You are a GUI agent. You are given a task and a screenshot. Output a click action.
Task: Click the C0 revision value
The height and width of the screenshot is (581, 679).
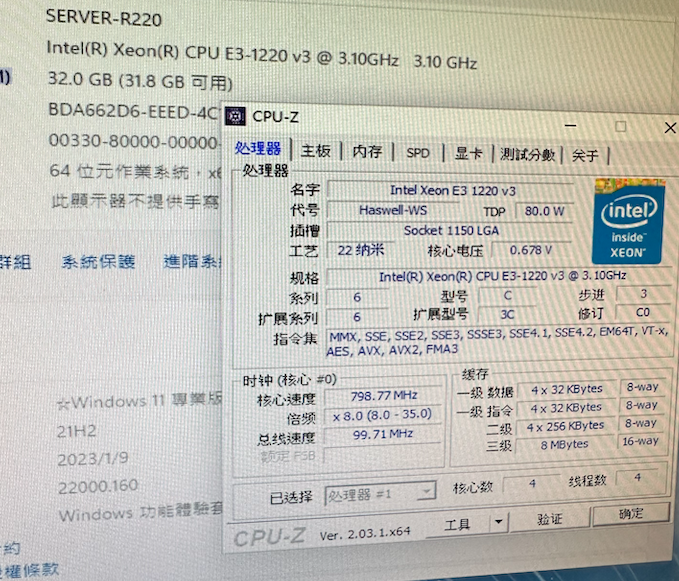click(x=643, y=313)
